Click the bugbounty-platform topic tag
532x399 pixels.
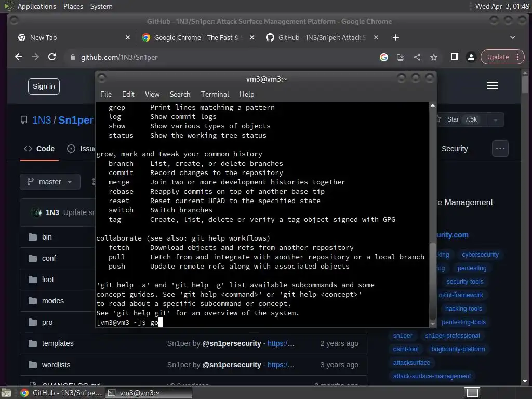[x=458, y=349]
